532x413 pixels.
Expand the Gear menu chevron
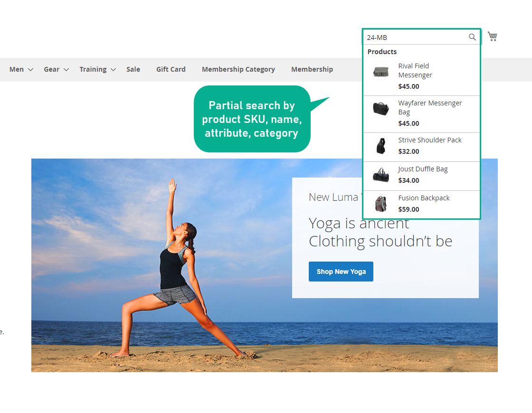[66, 69]
